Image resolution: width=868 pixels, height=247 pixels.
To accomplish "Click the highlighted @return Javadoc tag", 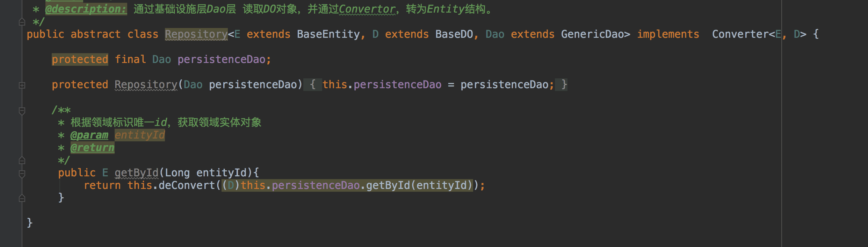I will point(92,148).
